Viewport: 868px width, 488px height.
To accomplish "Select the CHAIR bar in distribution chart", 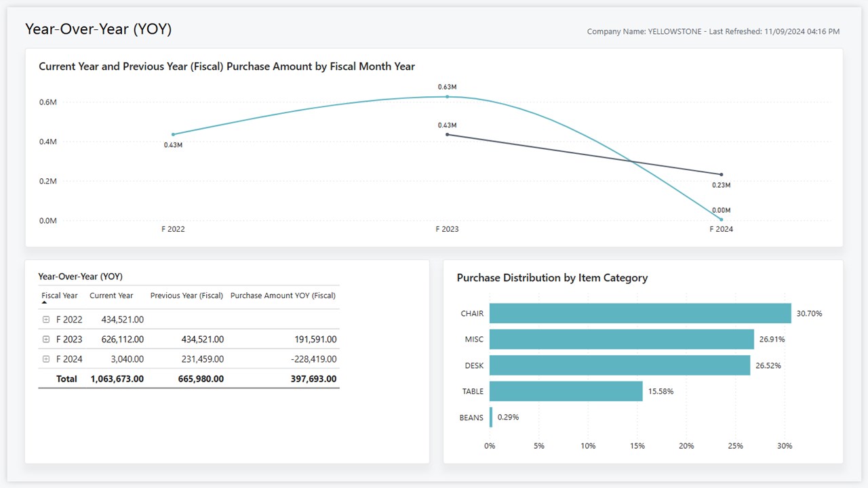I will coord(640,313).
